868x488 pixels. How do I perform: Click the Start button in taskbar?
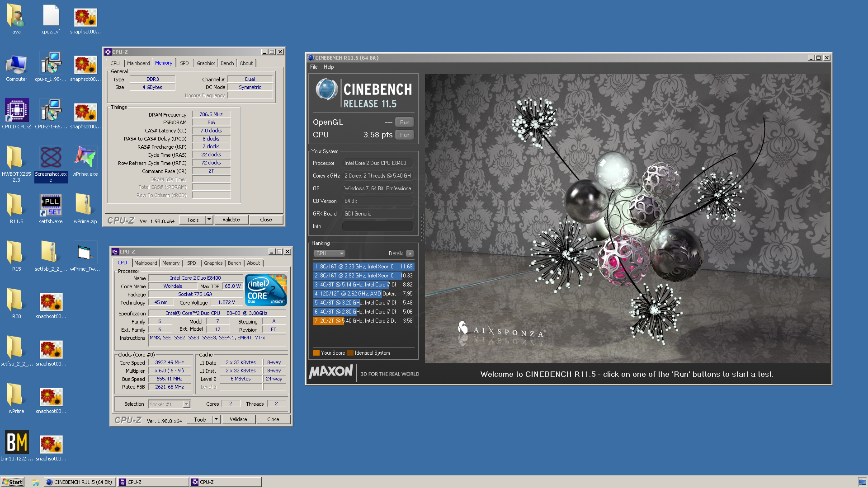pos(13,482)
